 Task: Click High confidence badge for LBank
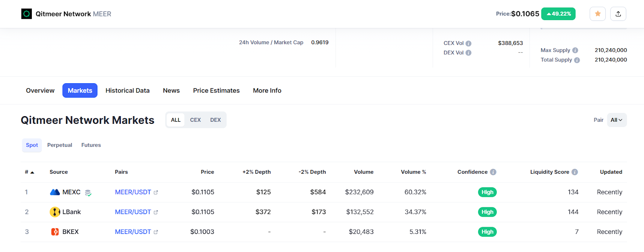(487, 212)
